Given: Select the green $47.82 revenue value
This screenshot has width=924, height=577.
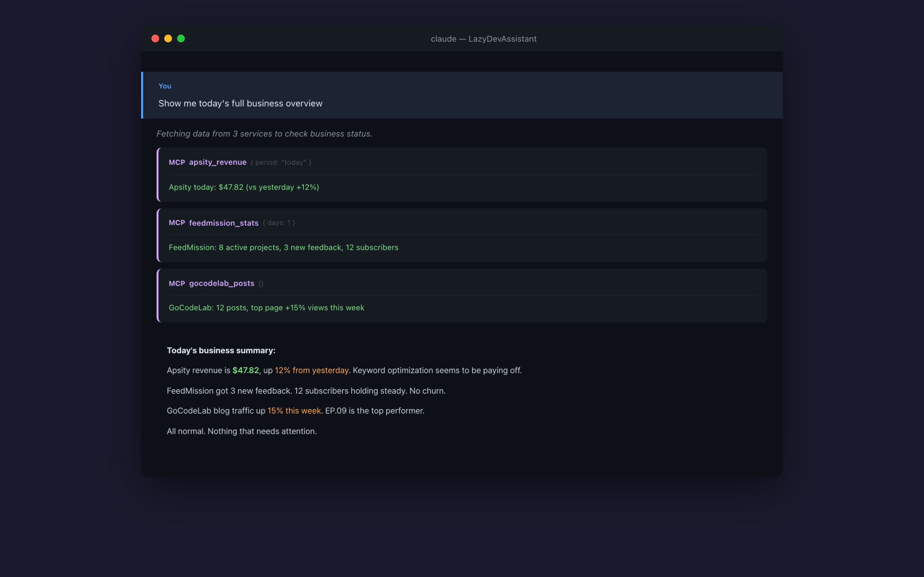Looking at the screenshot, I should tap(245, 370).
